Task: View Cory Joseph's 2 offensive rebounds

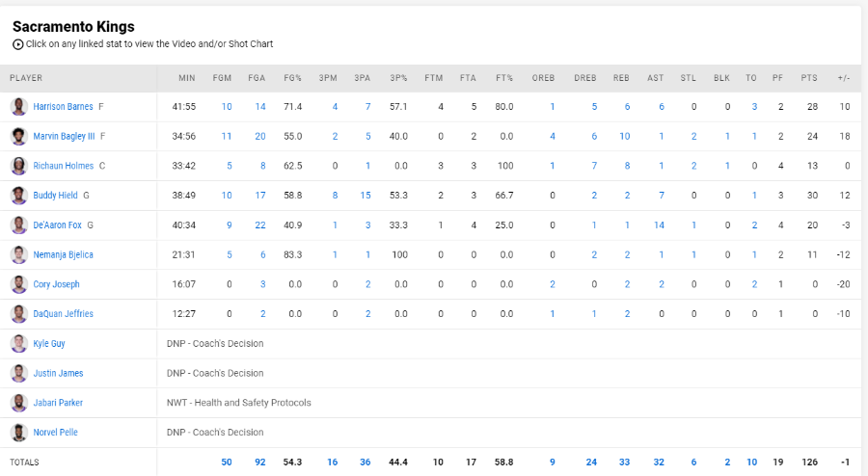Action: tap(552, 284)
